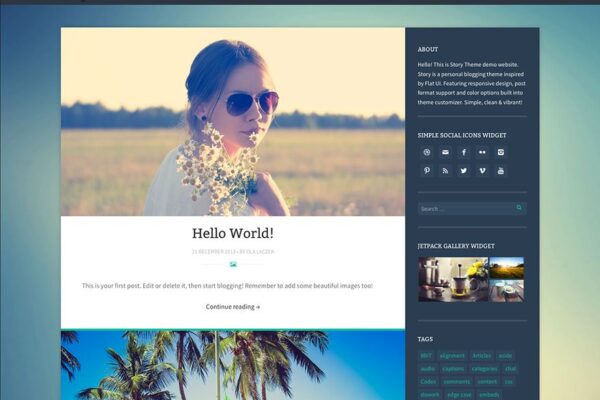Click the 'This is your first post' excerpt text
600x400 pixels.
tap(227, 286)
